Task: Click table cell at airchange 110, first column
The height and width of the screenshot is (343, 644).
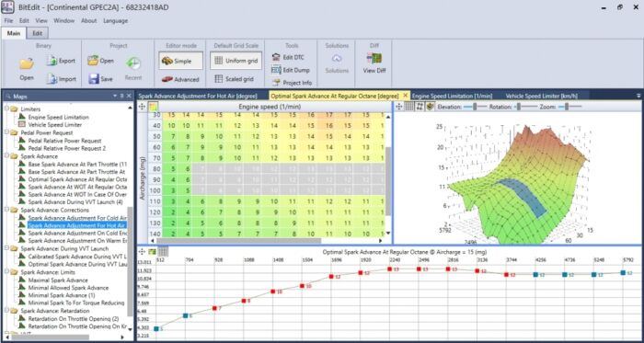Action: click(x=172, y=201)
